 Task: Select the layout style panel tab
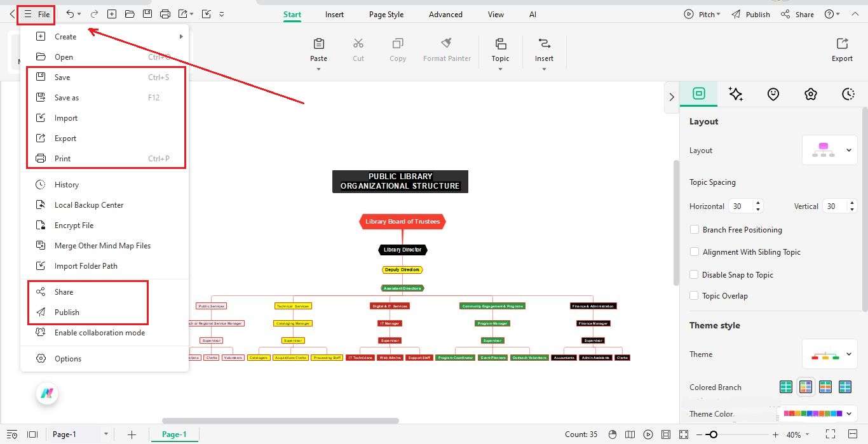pyautogui.click(x=699, y=93)
